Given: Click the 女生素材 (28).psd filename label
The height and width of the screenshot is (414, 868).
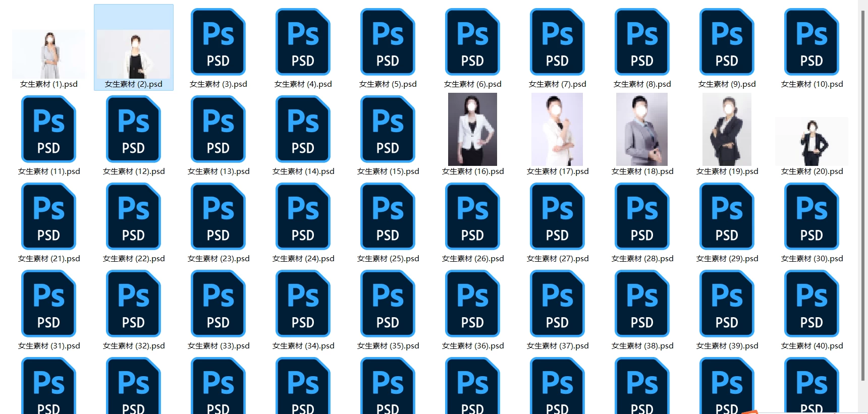Looking at the screenshot, I should coord(642,259).
